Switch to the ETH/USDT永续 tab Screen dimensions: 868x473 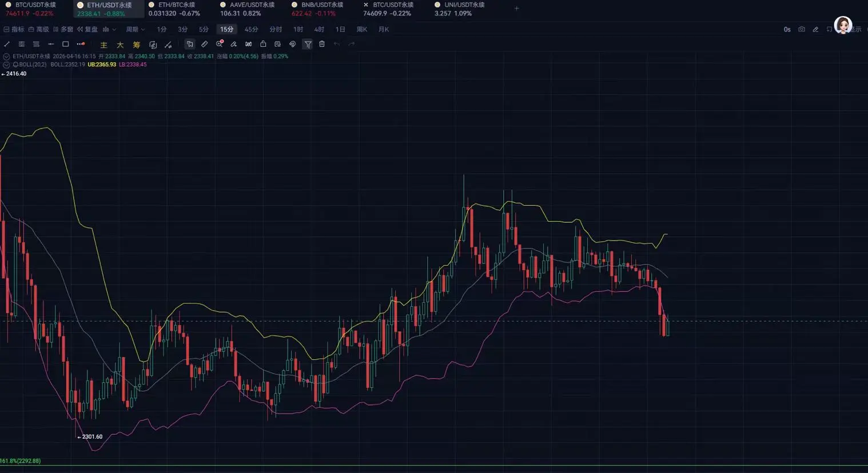click(x=109, y=9)
